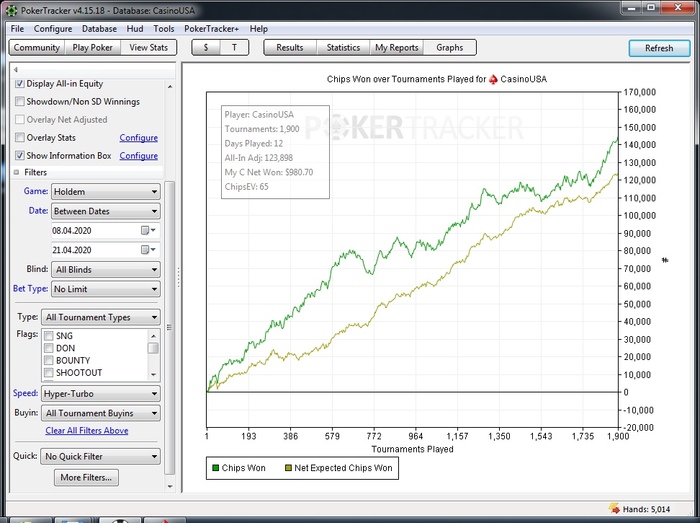
Task: Click the Refresh button
Action: coord(659,48)
